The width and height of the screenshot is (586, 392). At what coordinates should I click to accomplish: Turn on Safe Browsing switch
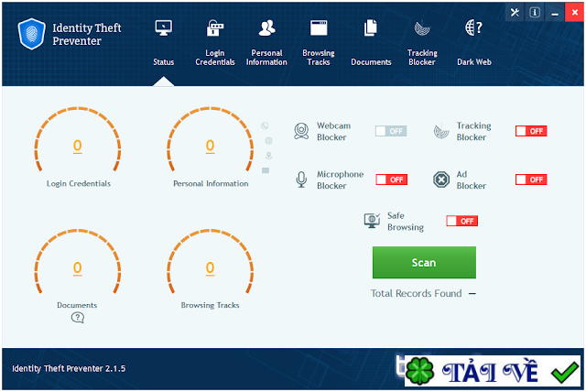[461, 221]
